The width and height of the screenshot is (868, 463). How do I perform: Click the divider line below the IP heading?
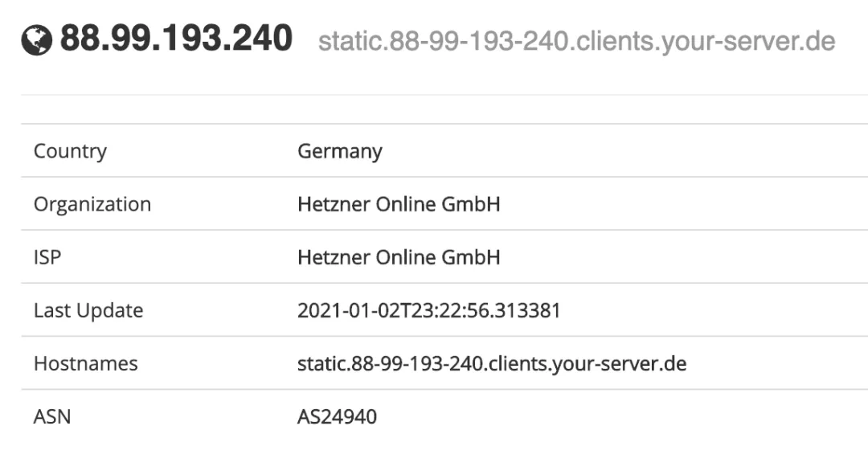click(x=444, y=95)
